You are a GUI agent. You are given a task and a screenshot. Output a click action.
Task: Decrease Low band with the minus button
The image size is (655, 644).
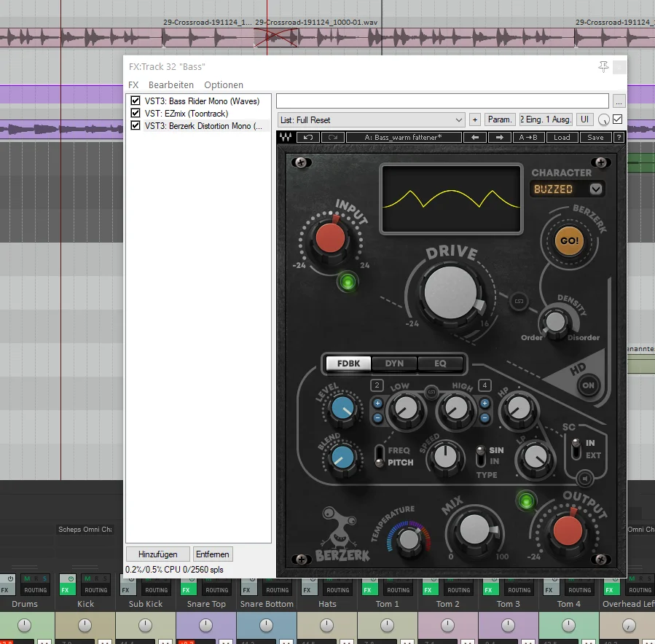(x=377, y=417)
